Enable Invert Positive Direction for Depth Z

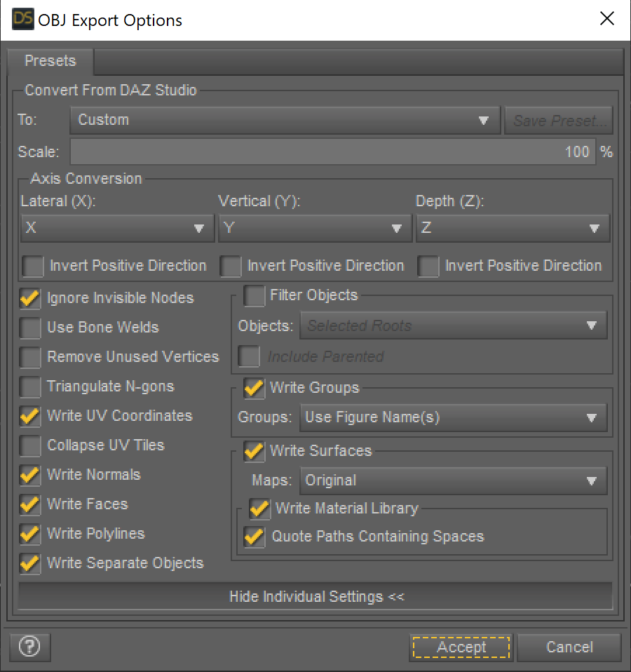pos(428,266)
